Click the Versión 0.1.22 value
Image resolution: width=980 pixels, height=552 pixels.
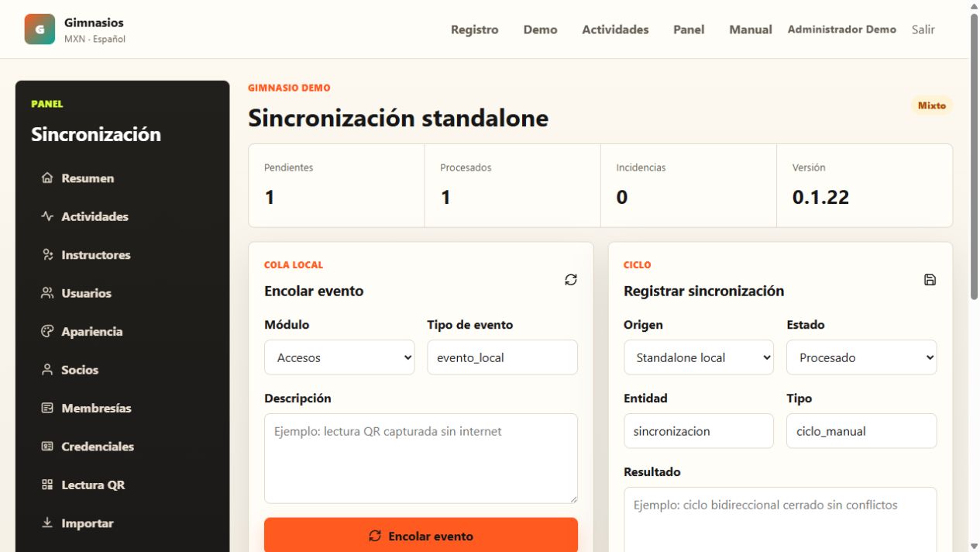(x=820, y=198)
